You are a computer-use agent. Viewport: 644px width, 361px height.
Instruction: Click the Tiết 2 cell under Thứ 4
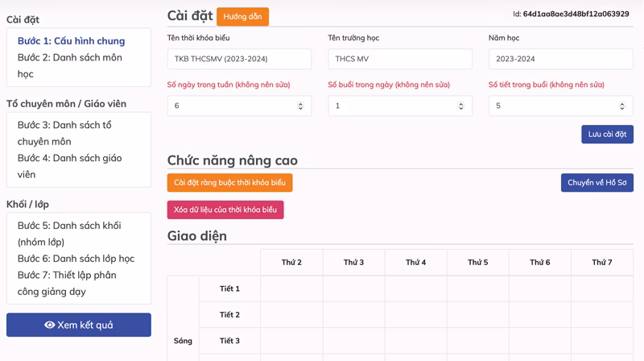tap(415, 314)
